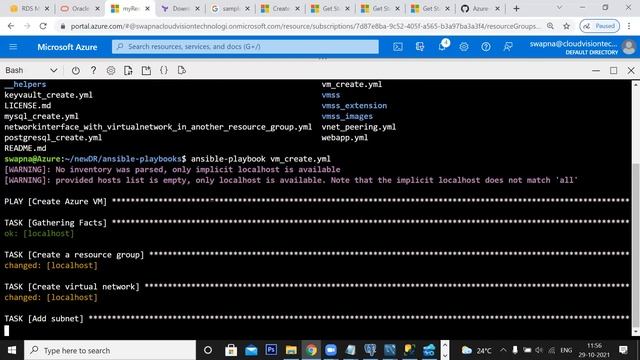Click the browser address bar URL
Image resolution: width=640 pixels, height=360 pixels.
click(x=304, y=26)
